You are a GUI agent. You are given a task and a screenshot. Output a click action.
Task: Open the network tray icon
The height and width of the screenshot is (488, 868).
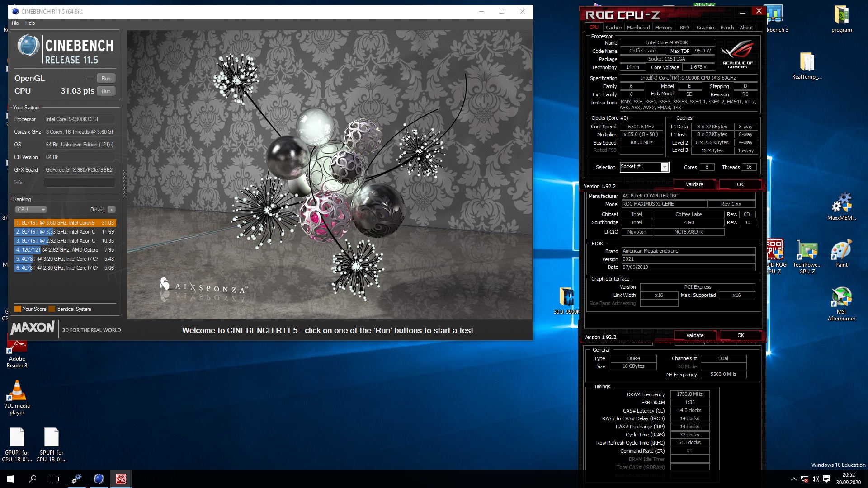[x=805, y=479]
